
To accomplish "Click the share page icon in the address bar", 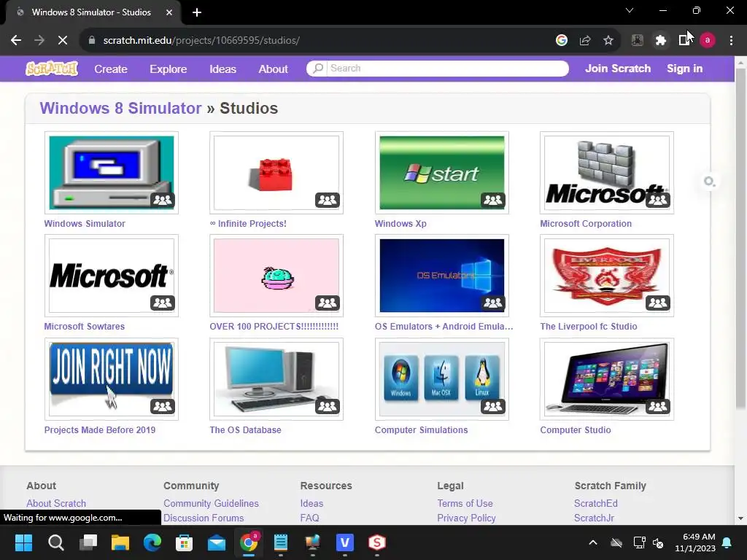I will (x=585, y=41).
